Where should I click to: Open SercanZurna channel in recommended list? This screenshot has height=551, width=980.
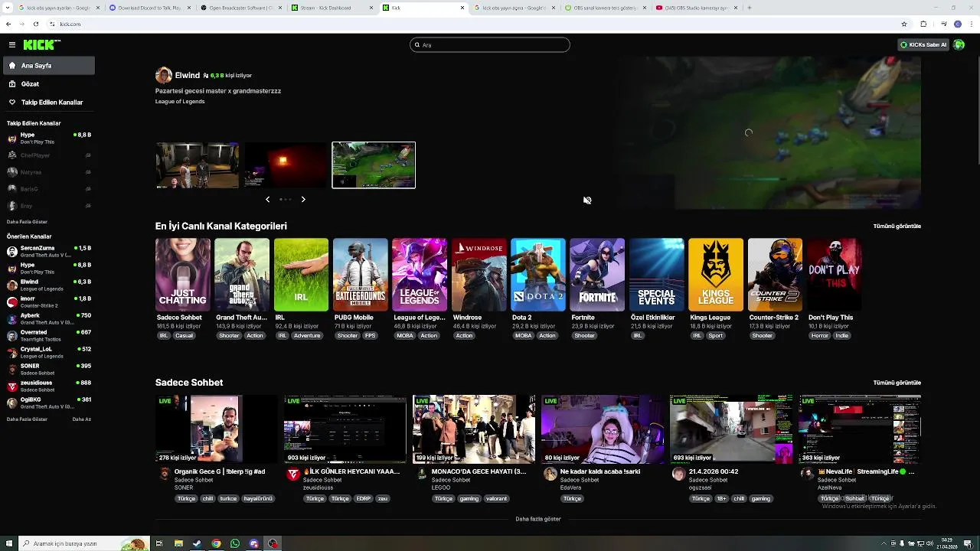point(49,251)
